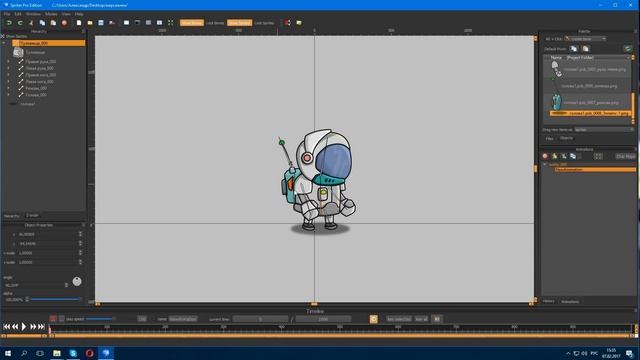This screenshot has width=640, height=360.
Task: Click the animation name field in the timeline
Action: pos(183,319)
